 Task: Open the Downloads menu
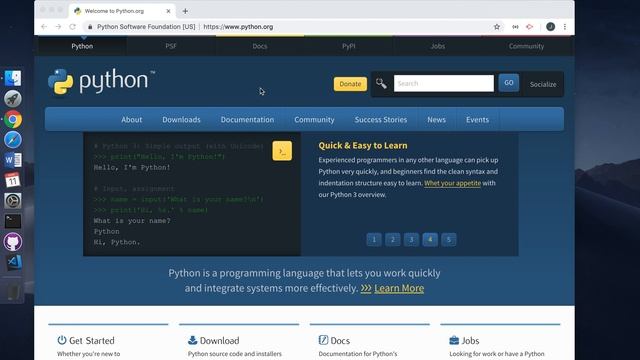click(181, 120)
